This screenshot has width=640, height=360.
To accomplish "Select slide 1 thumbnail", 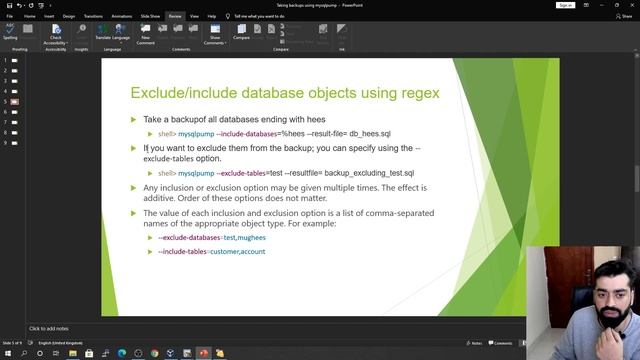I will point(15,60).
